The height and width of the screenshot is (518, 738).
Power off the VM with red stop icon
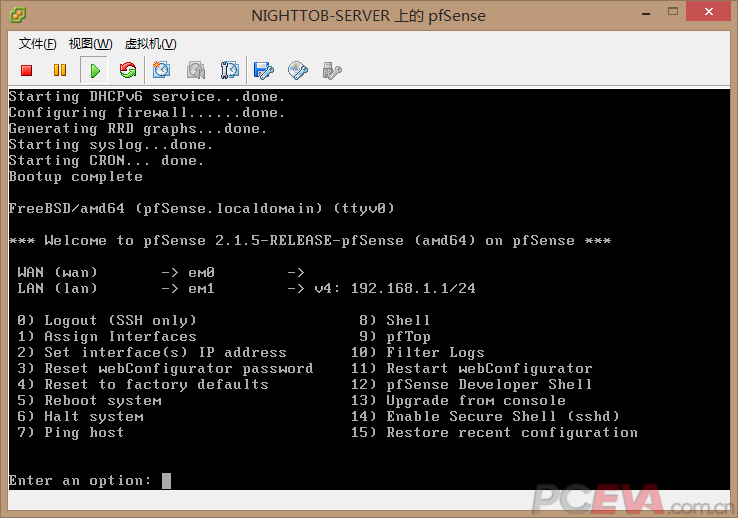[27, 70]
